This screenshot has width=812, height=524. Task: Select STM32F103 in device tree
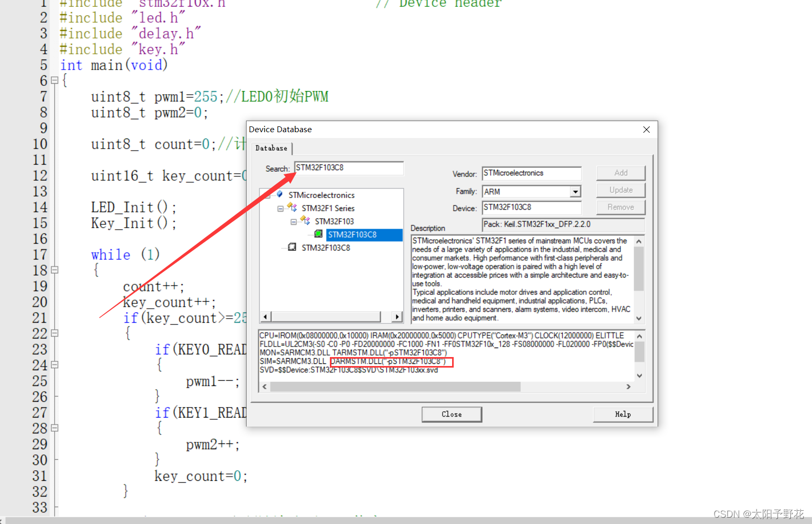(334, 221)
